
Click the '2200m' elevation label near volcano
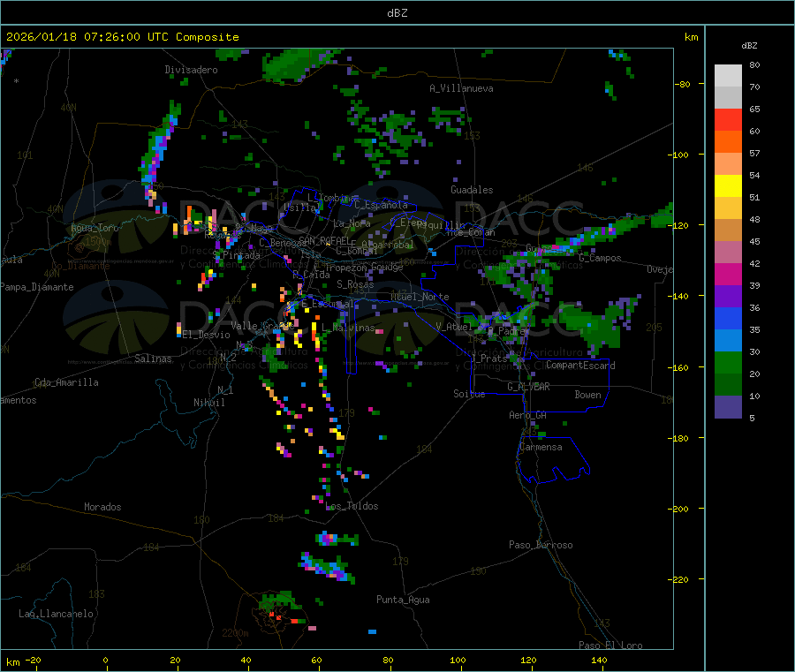(235, 633)
